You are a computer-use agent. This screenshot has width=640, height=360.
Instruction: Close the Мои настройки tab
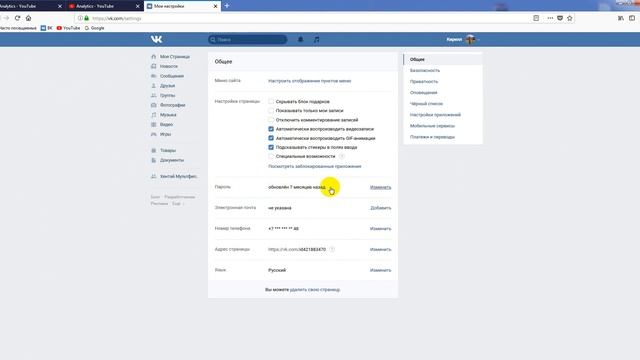[215, 6]
